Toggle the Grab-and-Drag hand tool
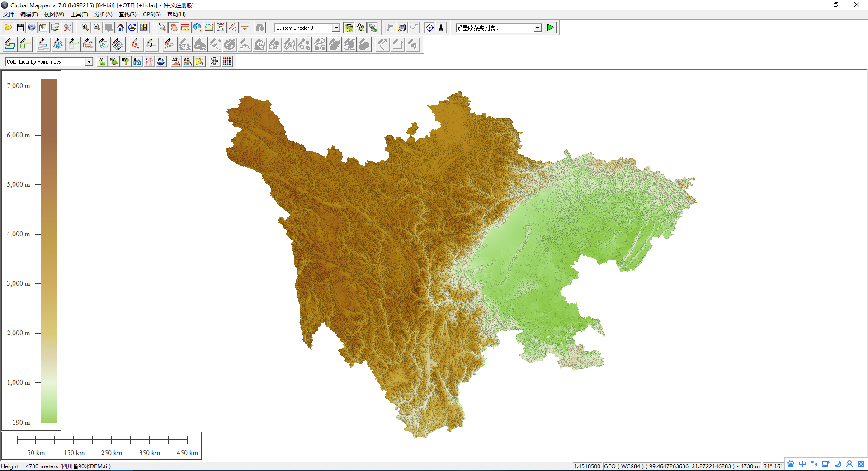868x471 pixels. point(174,28)
